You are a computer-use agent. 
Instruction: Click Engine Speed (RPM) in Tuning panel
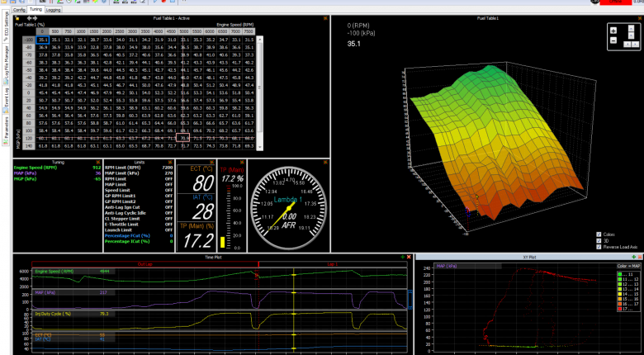pos(58,168)
